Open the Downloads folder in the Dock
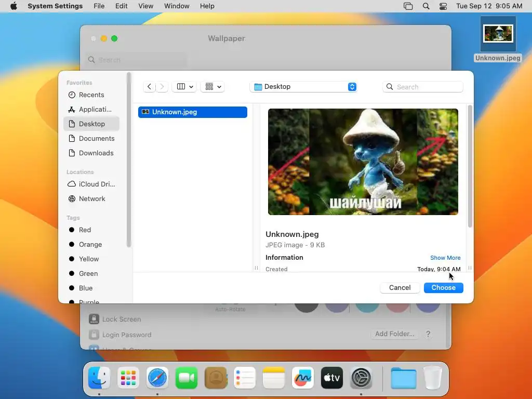Viewport: 532px width, 399px height. click(x=403, y=378)
